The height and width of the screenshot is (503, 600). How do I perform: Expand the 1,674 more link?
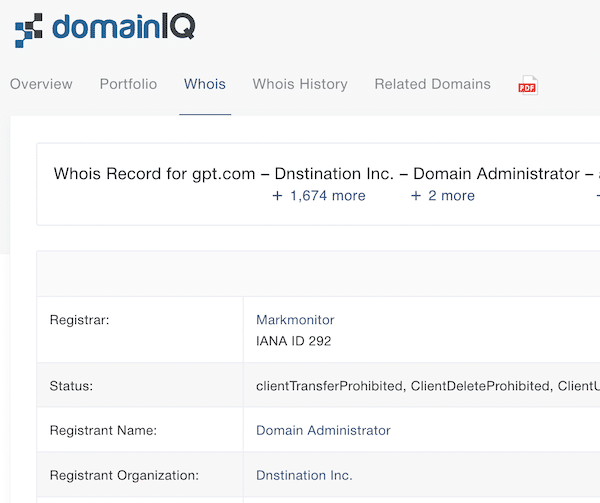click(x=327, y=196)
